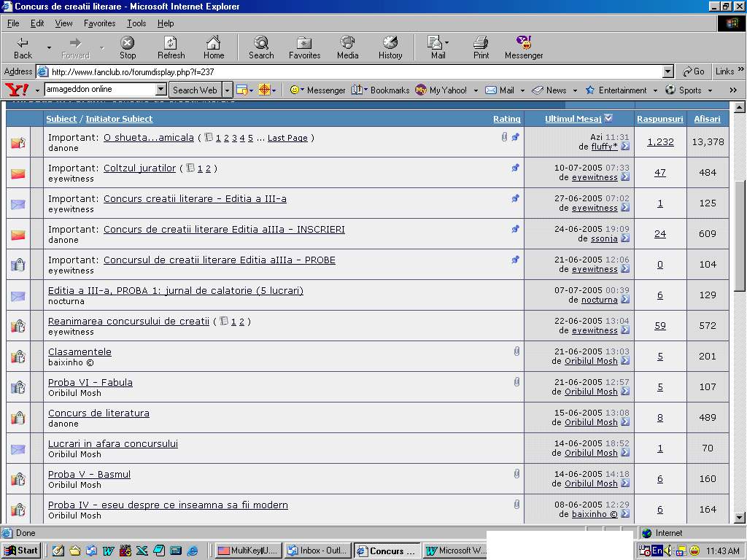The height and width of the screenshot is (560, 747).
Task: Stop page loading with Stop icon
Action: pyautogui.click(x=128, y=47)
